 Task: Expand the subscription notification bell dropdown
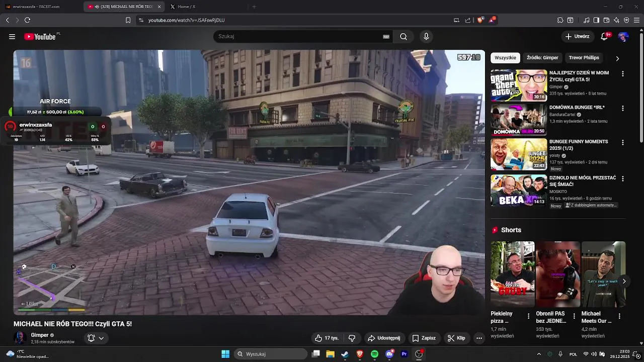[96, 338]
